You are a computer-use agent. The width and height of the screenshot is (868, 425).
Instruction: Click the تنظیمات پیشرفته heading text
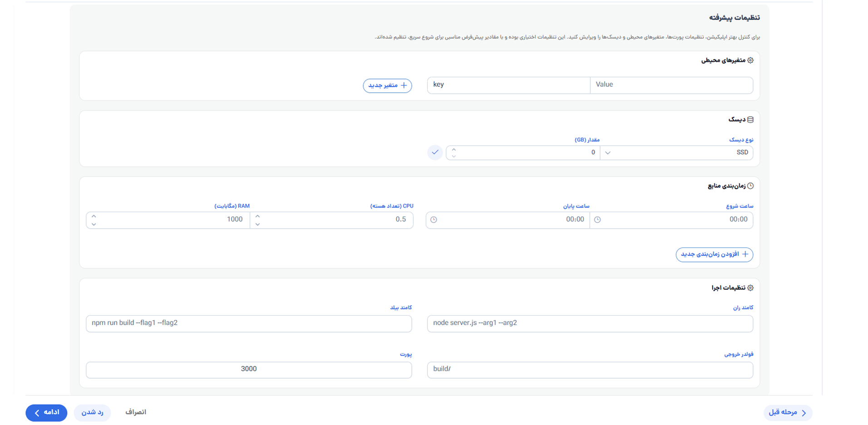coord(734,18)
